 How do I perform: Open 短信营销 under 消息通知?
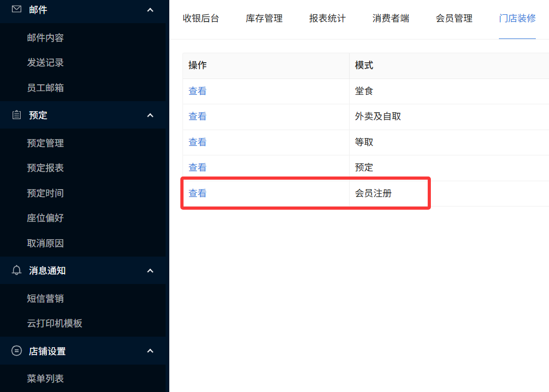coord(45,299)
